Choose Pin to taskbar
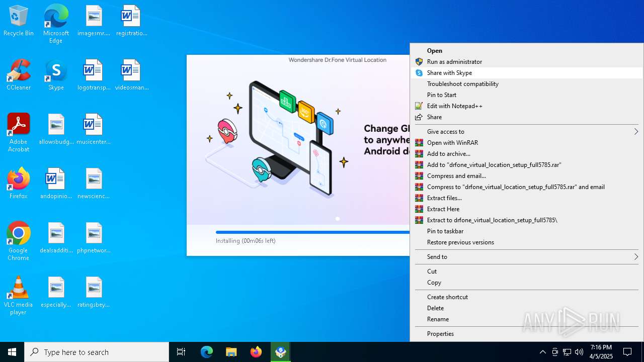This screenshot has width=644, height=362. 528,231
